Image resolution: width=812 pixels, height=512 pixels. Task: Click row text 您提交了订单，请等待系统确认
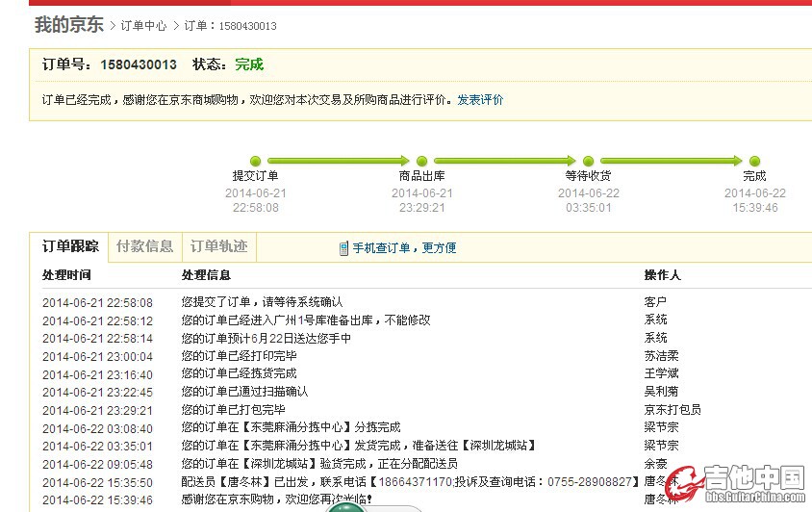coord(262,302)
